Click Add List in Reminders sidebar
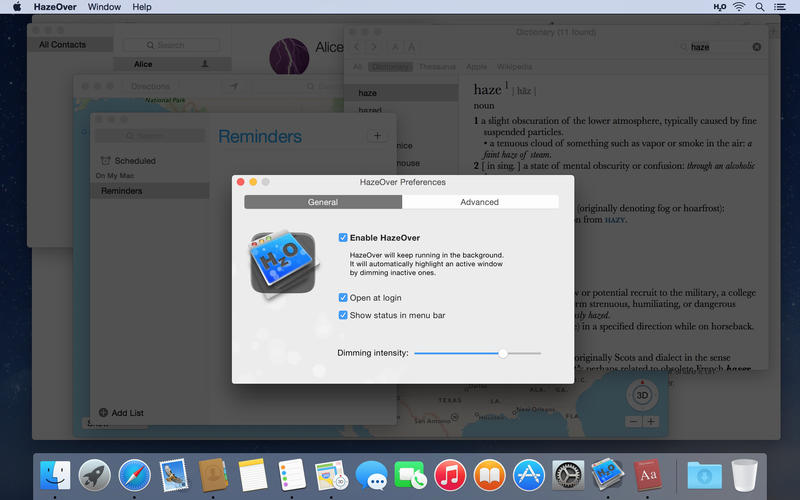 click(121, 413)
